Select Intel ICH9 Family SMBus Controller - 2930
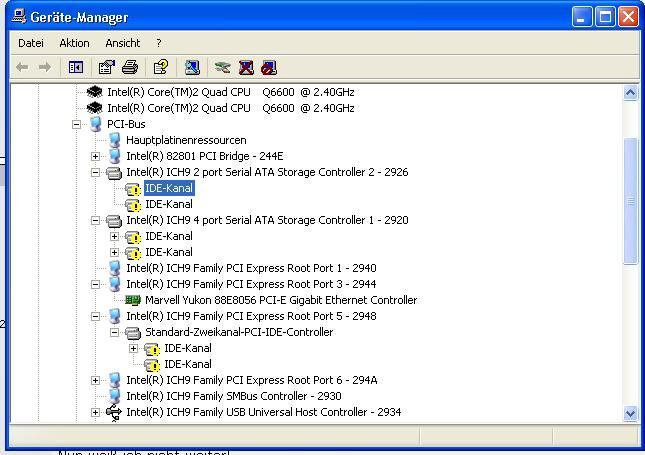 click(234, 396)
